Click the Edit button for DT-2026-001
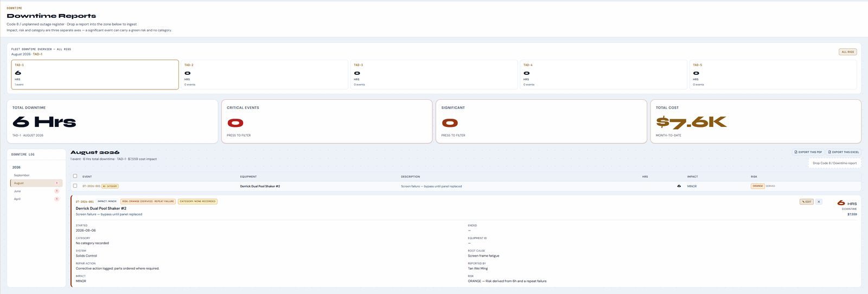The height and width of the screenshot is (294, 868). coord(806,202)
